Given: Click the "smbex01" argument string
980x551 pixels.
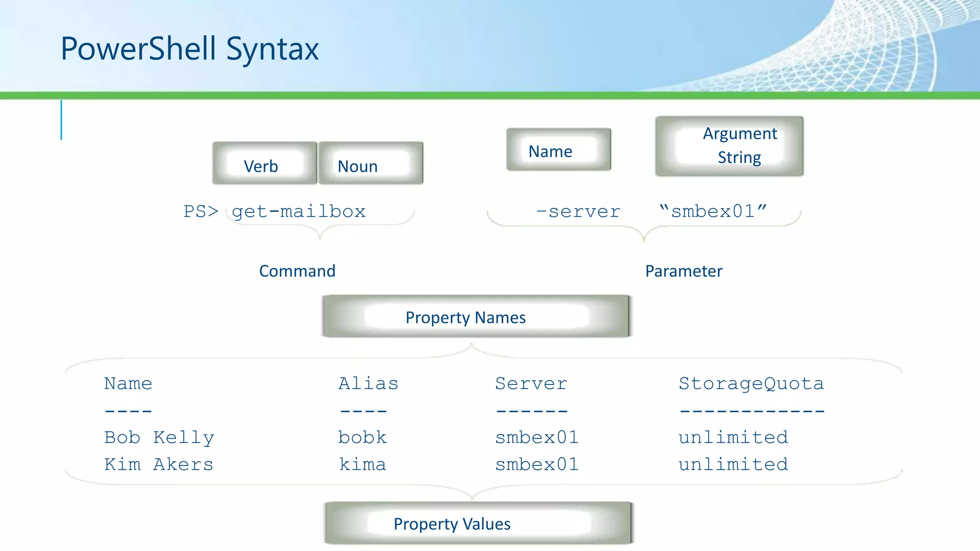Looking at the screenshot, I should click(713, 211).
